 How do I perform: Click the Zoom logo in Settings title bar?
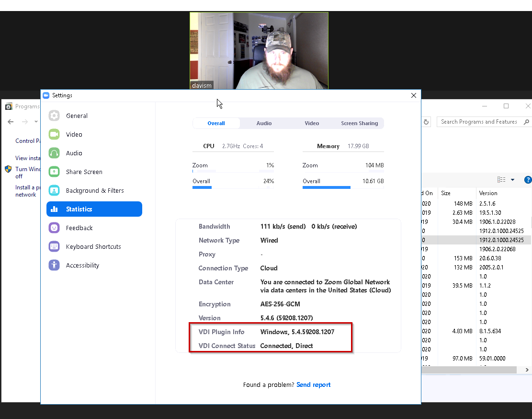click(x=46, y=95)
